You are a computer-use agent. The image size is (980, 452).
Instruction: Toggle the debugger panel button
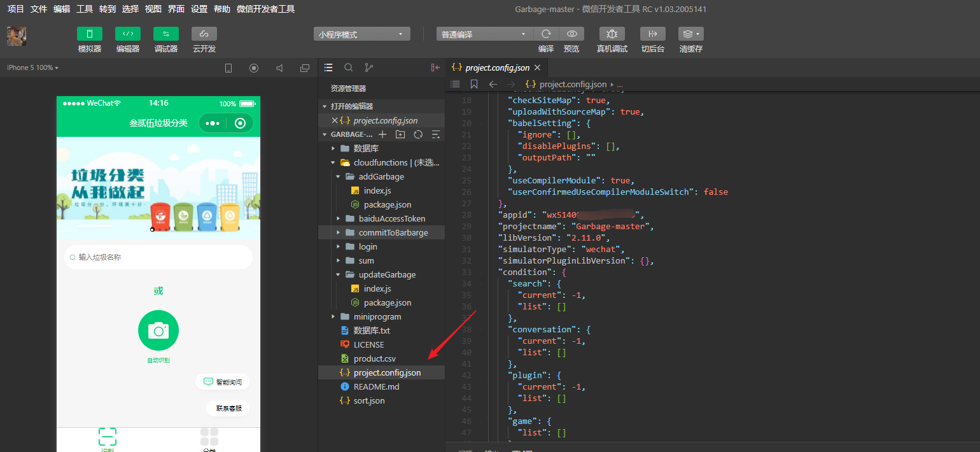pos(166,34)
